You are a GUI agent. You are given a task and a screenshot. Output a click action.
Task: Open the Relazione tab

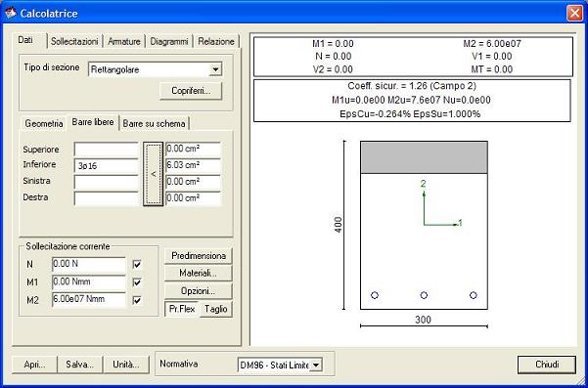(x=216, y=41)
